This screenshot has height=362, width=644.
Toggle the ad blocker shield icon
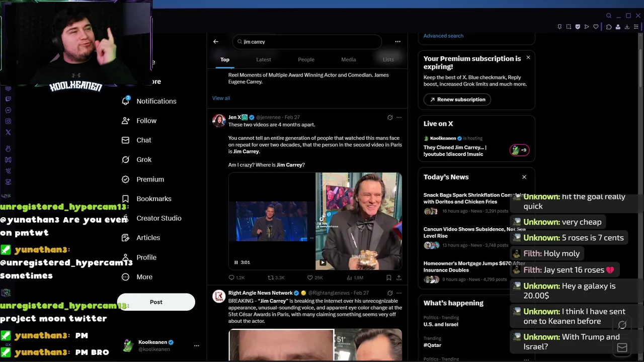click(578, 27)
